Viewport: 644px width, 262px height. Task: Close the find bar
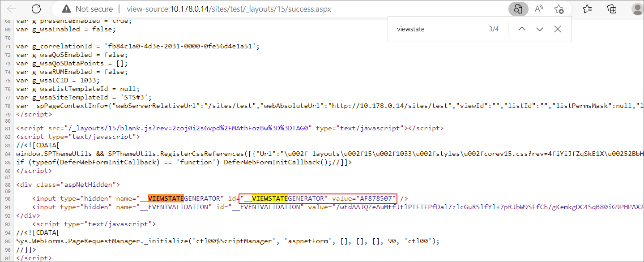pyautogui.click(x=557, y=29)
